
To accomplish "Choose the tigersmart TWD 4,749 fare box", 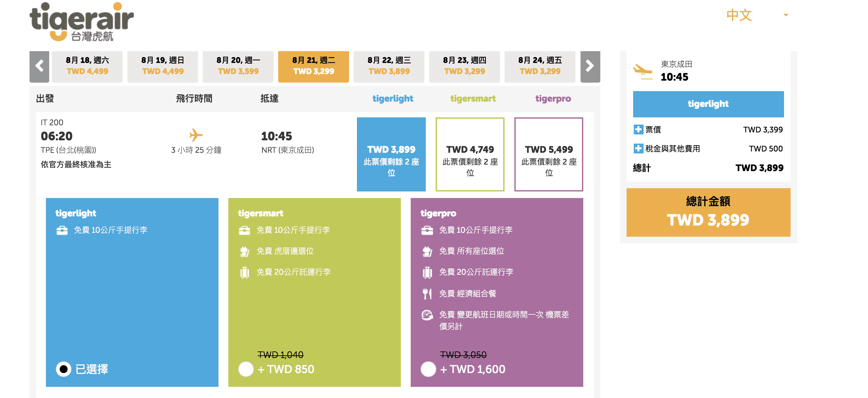I will coord(470,154).
